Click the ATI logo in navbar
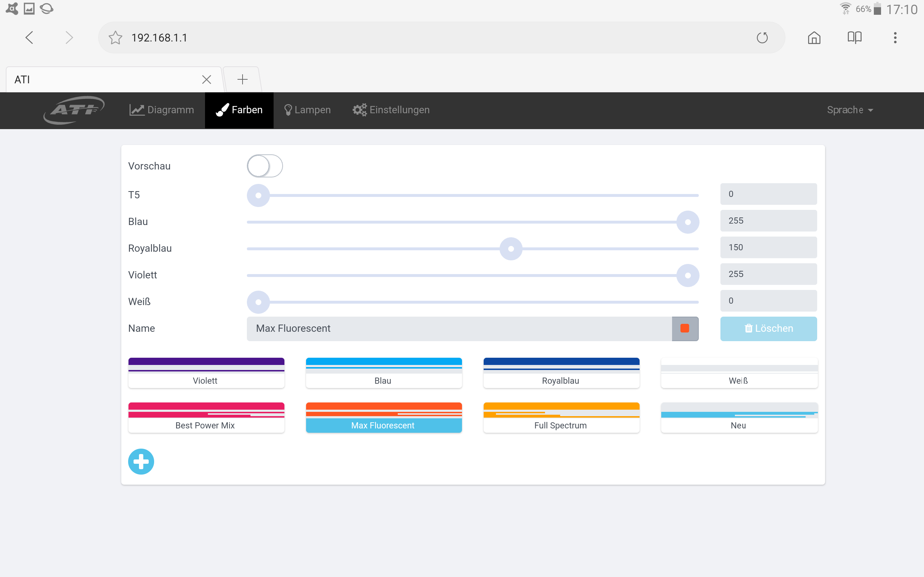 [74, 110]
